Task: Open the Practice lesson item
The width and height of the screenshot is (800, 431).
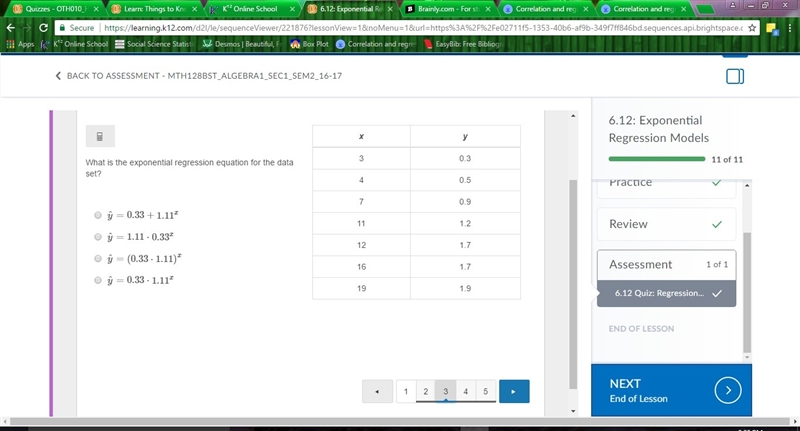Action: click(666, 188)
